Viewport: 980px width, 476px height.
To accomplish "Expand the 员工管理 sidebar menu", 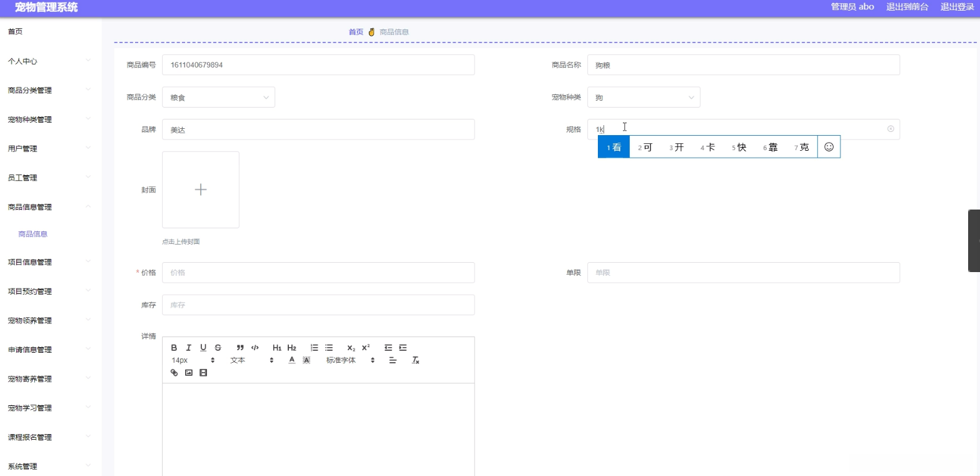I will [51, 178].
